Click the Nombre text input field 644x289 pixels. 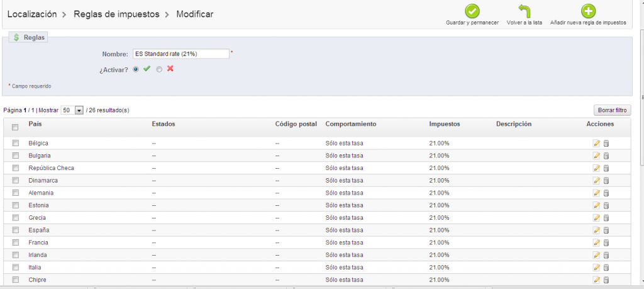180,54
